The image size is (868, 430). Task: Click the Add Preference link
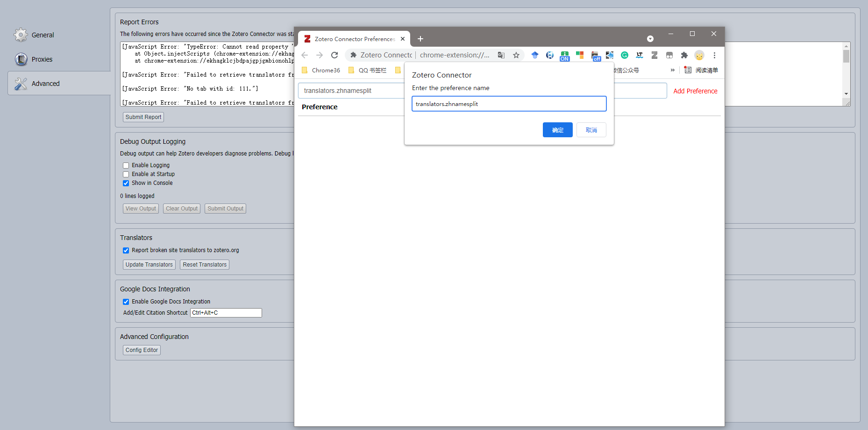click(x=695, y=91)
